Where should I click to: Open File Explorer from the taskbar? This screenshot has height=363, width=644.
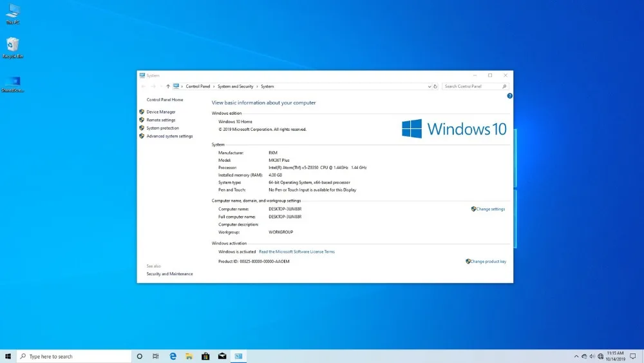tap(189, 356)
